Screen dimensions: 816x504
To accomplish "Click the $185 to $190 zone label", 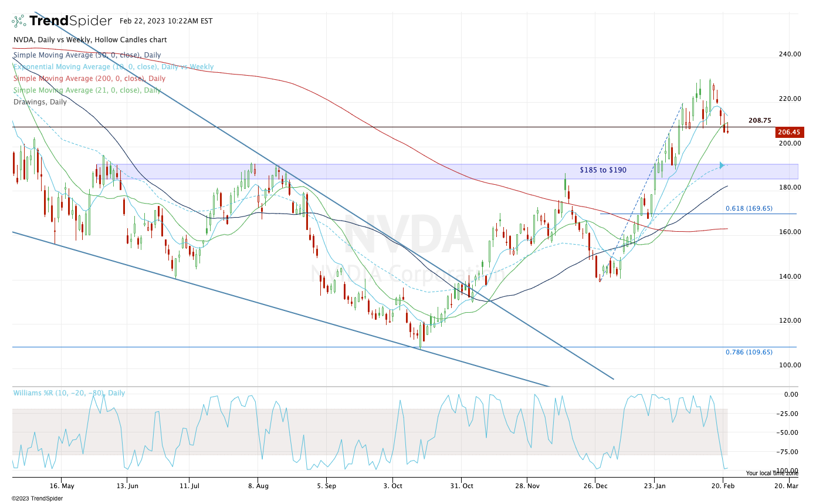I will click(x=603, y=170).
